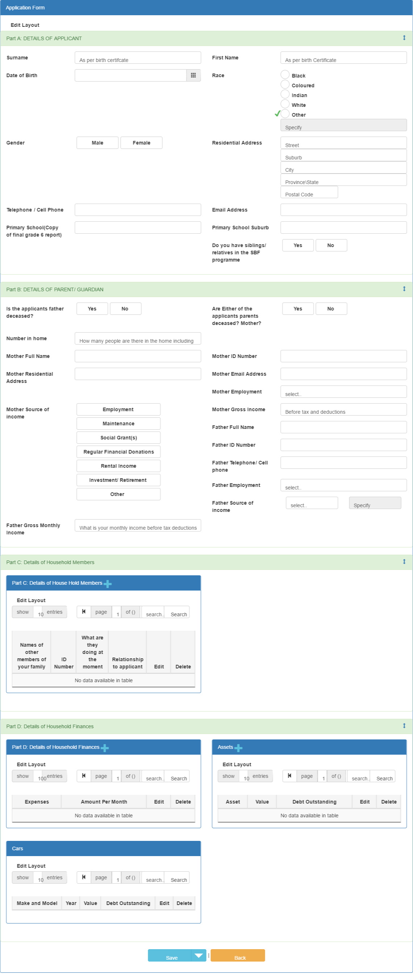The image size is (413, 980).
Task: Collapse Part B section using arrow icon
Action: pyautogui.click(x=404, y=289)
